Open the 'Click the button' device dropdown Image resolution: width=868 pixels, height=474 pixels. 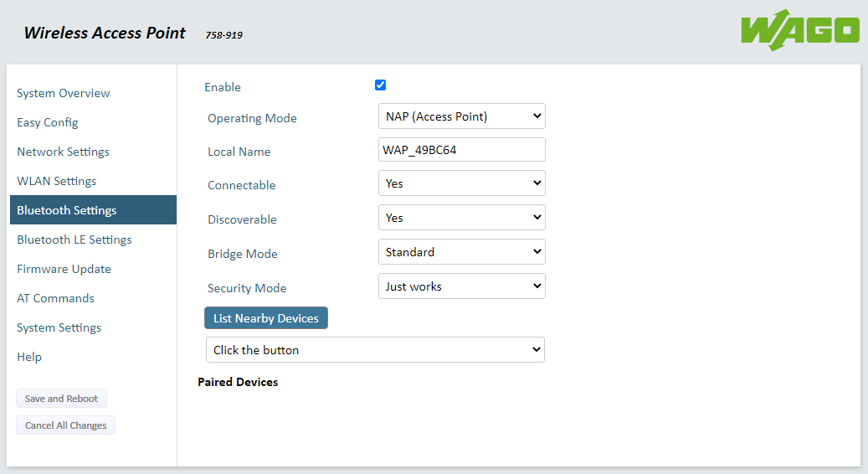375,350
